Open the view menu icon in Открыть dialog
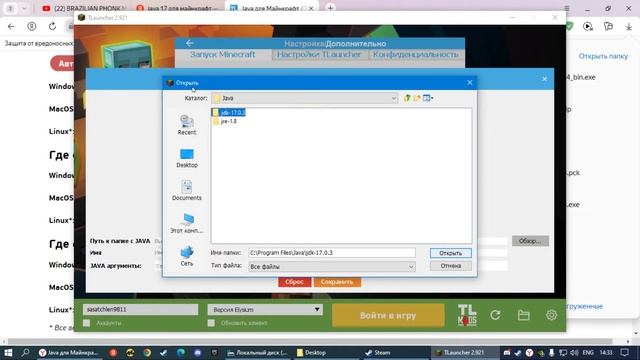 [428, 98]
